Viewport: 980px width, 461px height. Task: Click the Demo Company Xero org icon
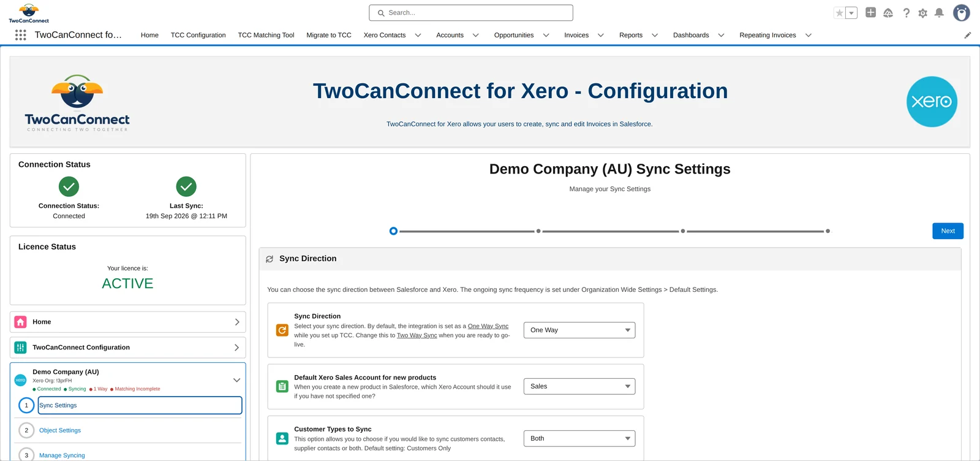pos(20,380)
